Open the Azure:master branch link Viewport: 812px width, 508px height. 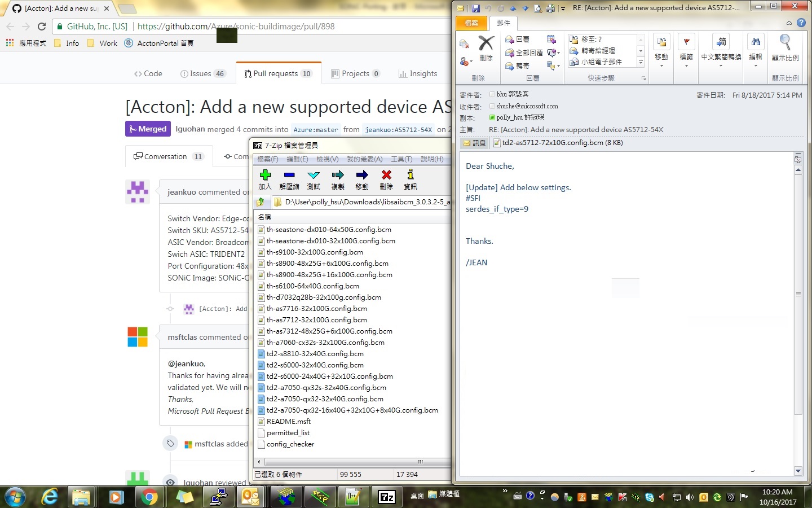[316, 130]
